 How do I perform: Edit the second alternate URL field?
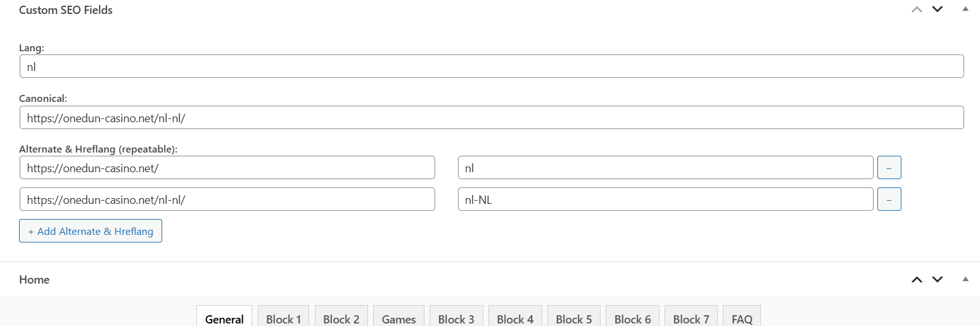[227, 199]
